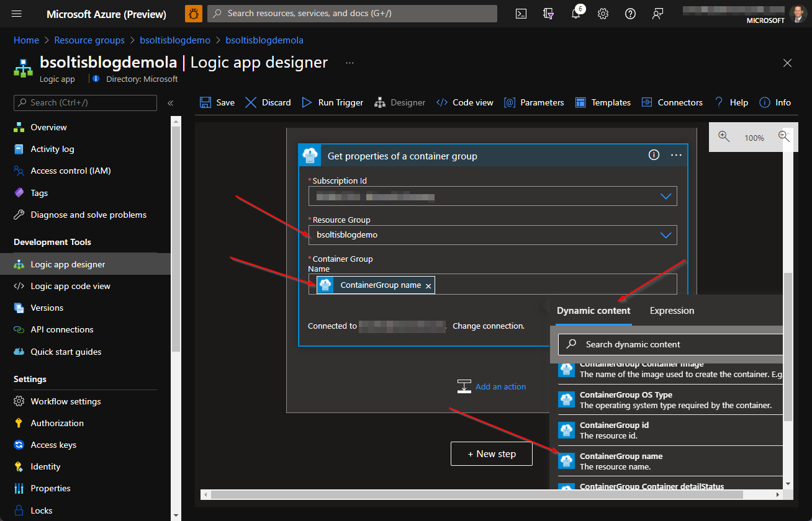Click the bug report icon
The width and height of the screenshot is (812, 521).
point(194,14)
